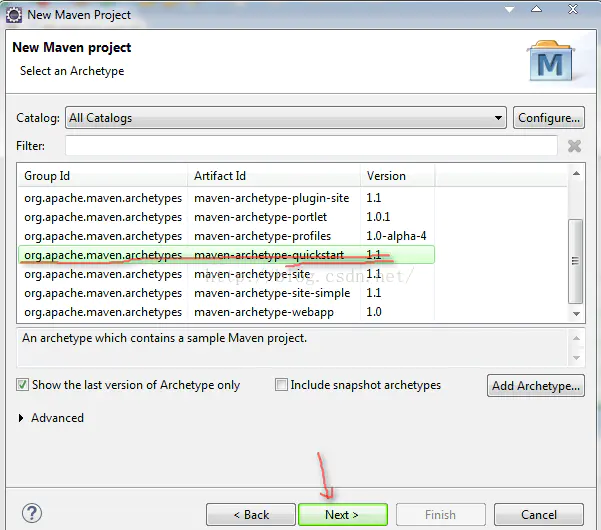Select maven-archetype-site version 1.1 row
Image resolution: width=601 pixels, height=530 pixels.
226,274
